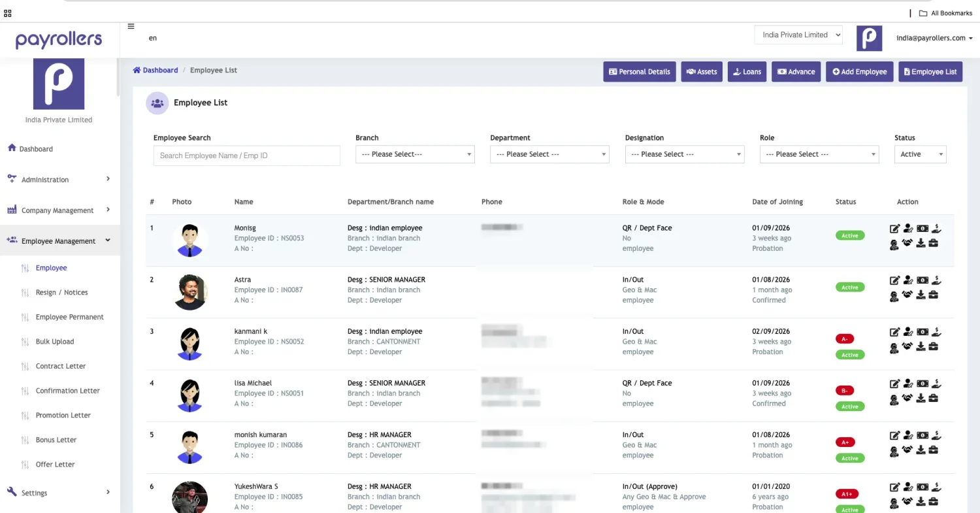980x513 pixels.
Task: Click the hamburger menu icon in the top bar
Action: point(131,27)
